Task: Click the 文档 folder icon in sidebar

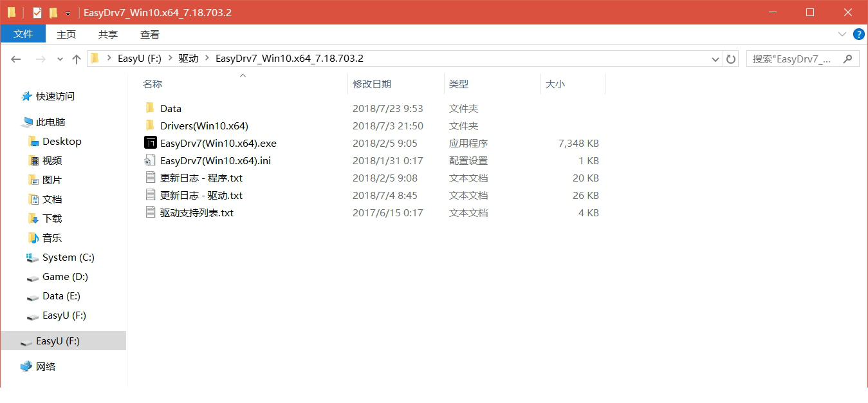Action: point(33,199)
